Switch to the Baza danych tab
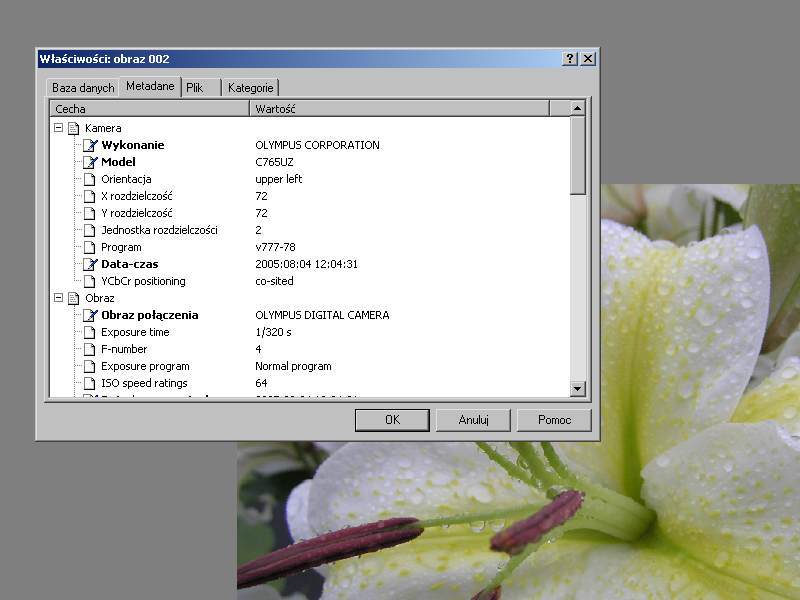 pos(83,88)
